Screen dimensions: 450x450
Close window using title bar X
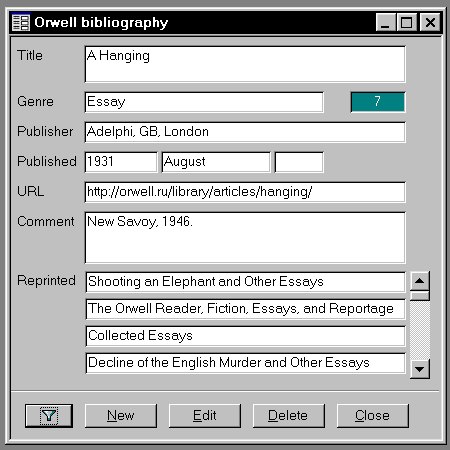pos(430,23)
